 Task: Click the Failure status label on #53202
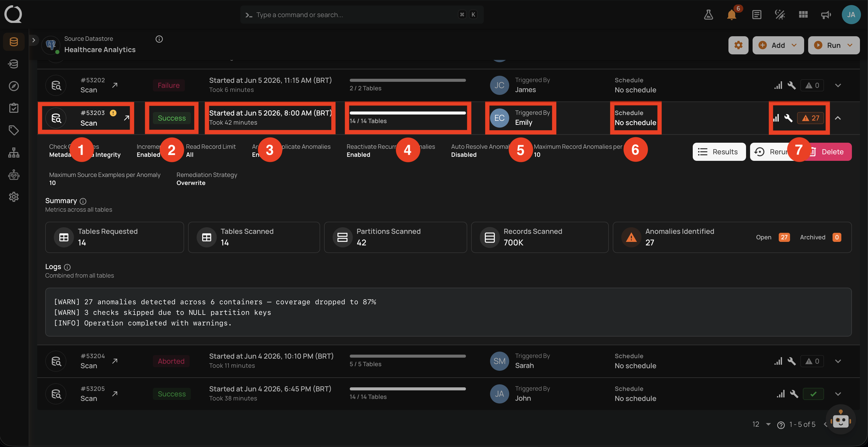pyautogui.click(x=168, y=85)
